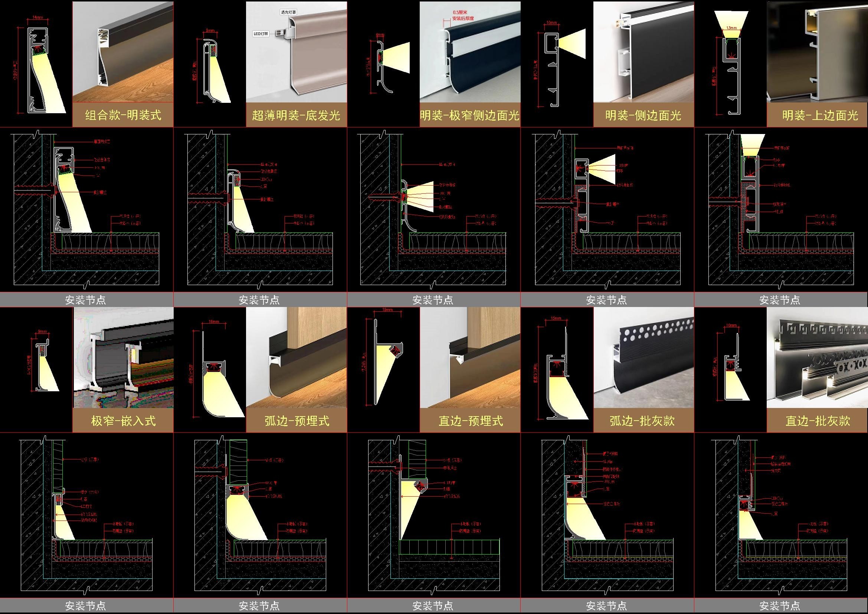Screen dimensions: 868x614
Task: Select the product photo above 明装-极窄侧边面光
Action: click(470, 52)
